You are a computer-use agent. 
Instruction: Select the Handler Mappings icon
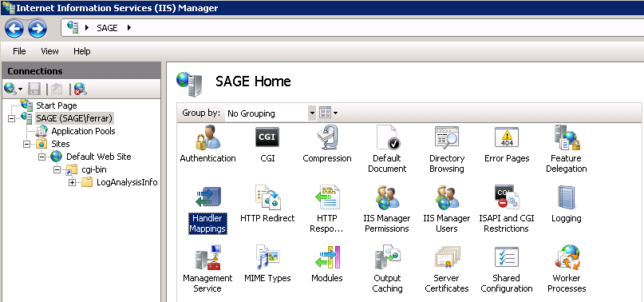pos(207,198)
